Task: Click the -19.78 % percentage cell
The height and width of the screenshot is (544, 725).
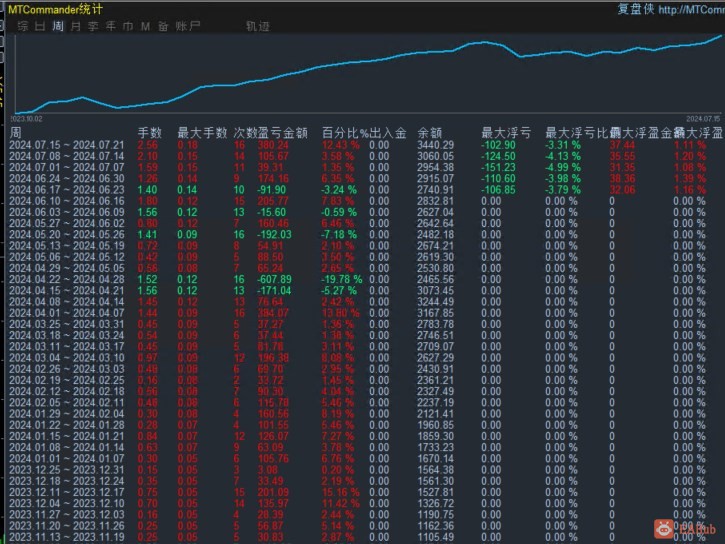Action: coord(342,280)
